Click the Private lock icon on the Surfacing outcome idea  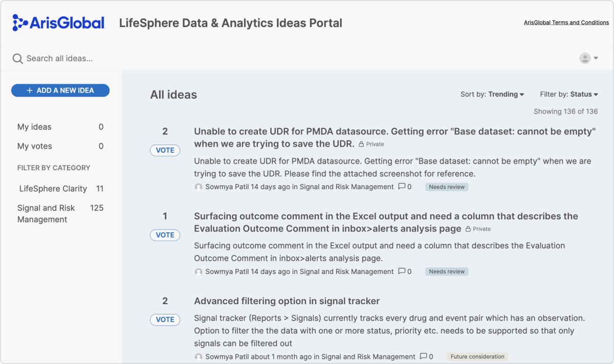click(468, 229)
